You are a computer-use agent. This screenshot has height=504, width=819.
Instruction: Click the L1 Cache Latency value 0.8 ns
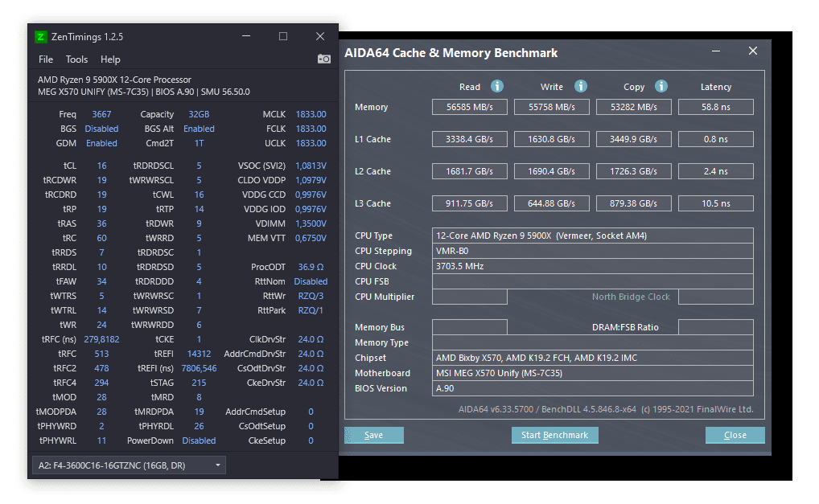tap(715, 139)
